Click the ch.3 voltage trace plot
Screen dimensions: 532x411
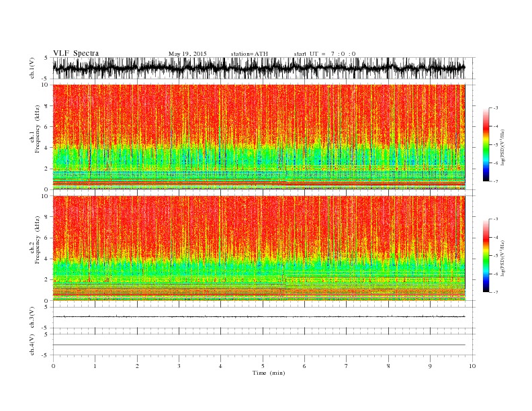(x=264, y=318)
